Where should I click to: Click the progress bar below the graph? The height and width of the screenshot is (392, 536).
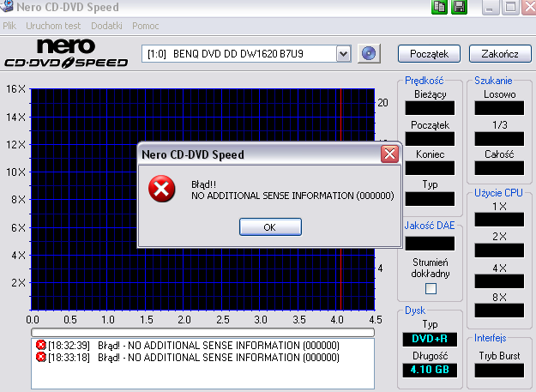[x=202, y=332]
